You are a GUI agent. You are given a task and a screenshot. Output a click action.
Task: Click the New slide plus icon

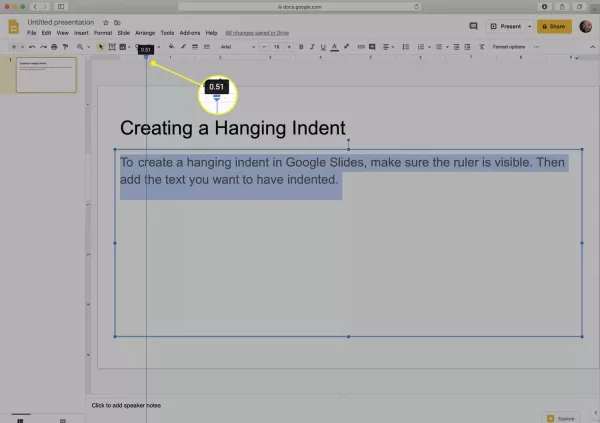click(14, 47)
